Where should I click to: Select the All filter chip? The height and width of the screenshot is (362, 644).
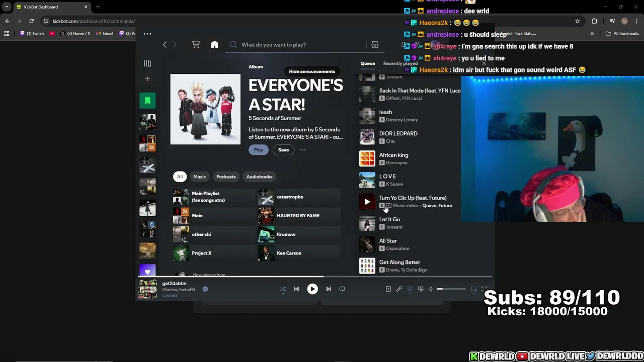point(180,176)
